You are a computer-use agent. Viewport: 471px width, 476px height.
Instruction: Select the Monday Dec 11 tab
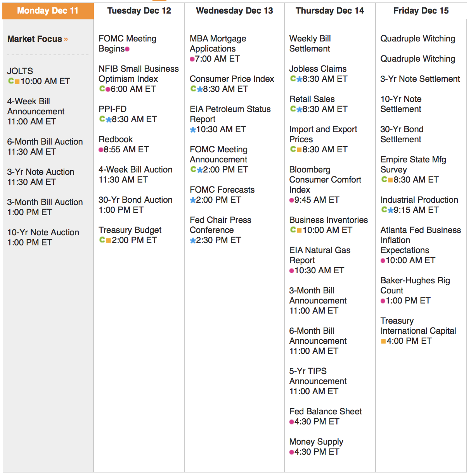pos(48,11)
